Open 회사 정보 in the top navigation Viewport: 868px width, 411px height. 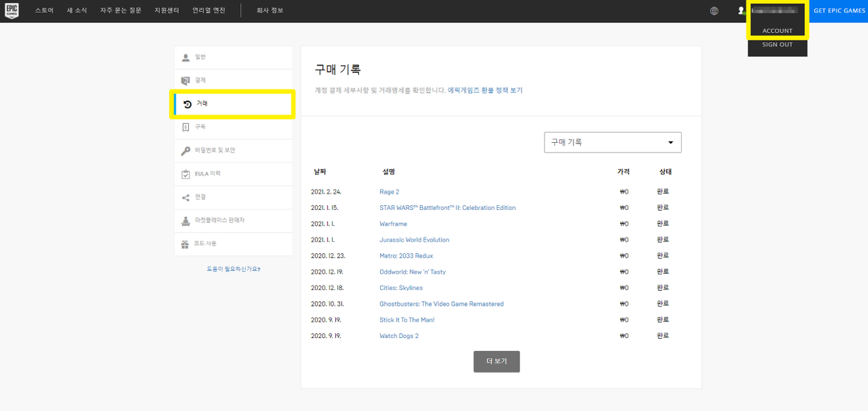pyautogui.click(x=270, y=11)
